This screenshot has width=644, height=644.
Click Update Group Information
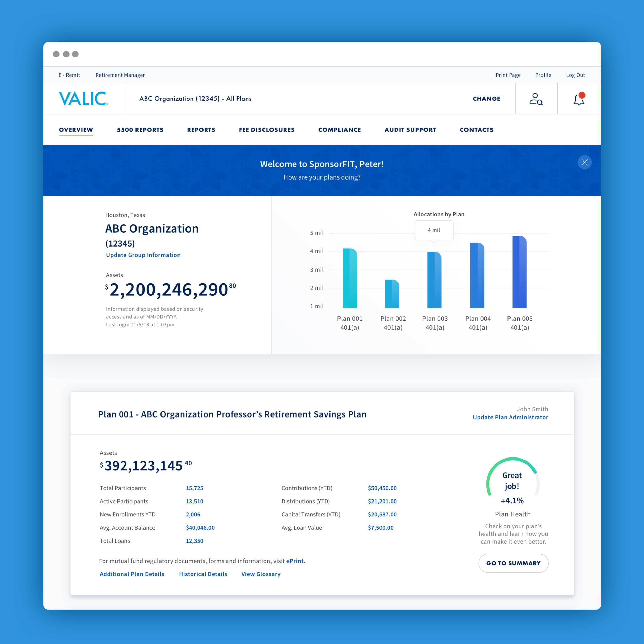(x=143, y=255)
